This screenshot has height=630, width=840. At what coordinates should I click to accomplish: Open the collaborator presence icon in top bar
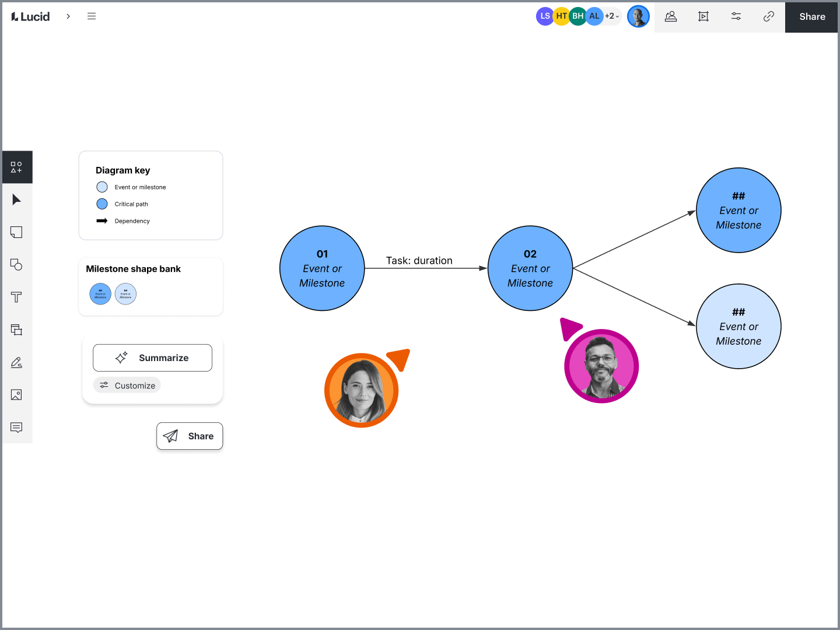click(x=671, y=16)
